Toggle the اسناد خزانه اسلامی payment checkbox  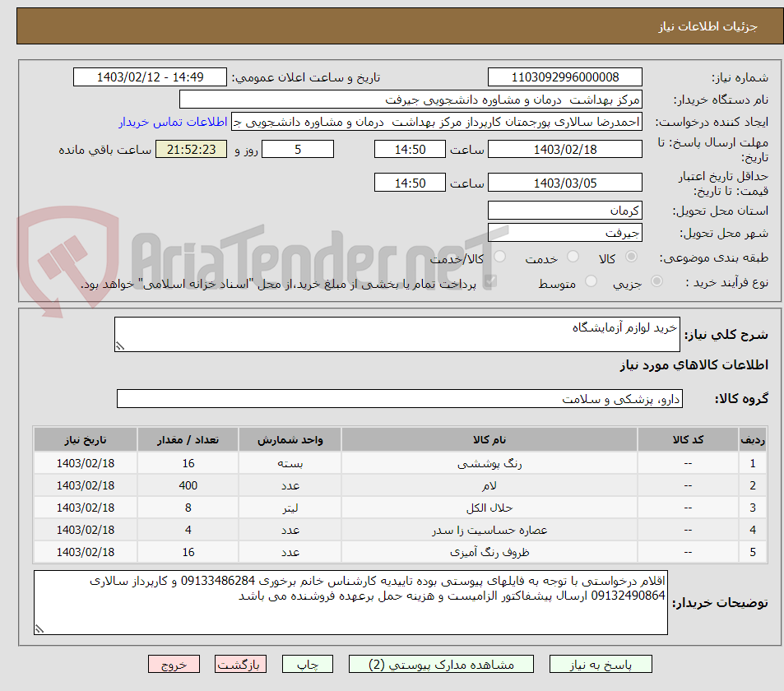point(490,281)
